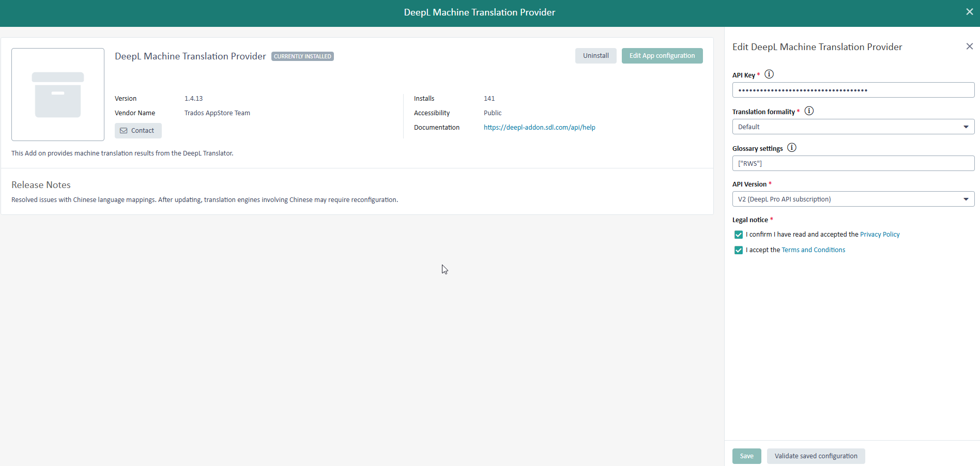Click the Uninstall button
The width and height of the screenshot is (980, 466).
[x=596, y=56]
